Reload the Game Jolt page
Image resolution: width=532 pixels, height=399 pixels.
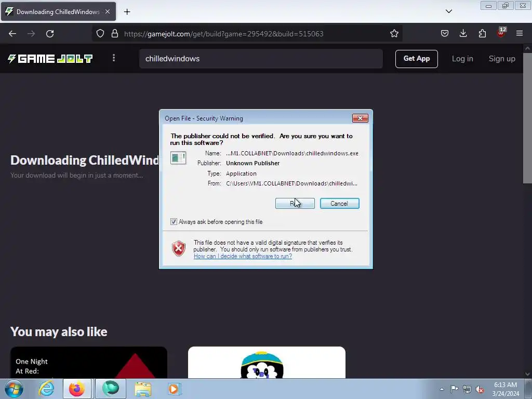click(50, 34)
